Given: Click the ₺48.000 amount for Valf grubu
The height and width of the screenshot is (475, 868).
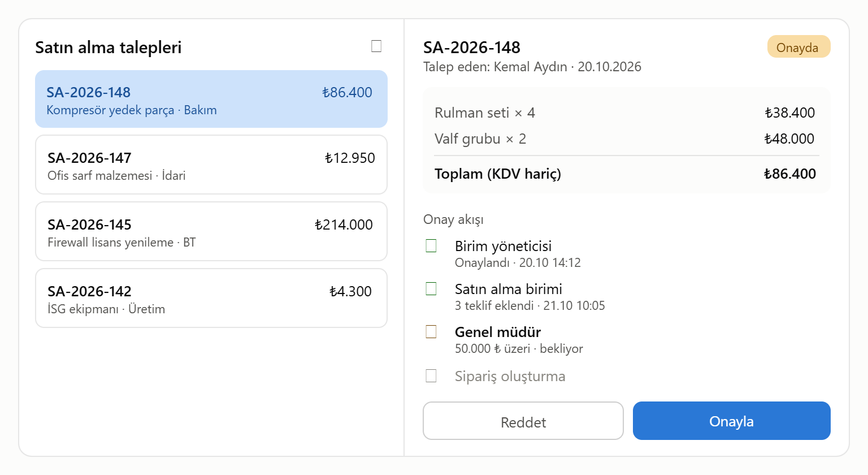Looking at the screenshot, I should coord(789,139).
